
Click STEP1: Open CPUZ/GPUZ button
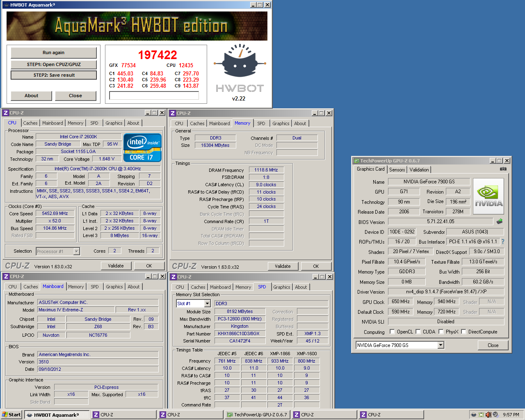(x=54, y=64)
